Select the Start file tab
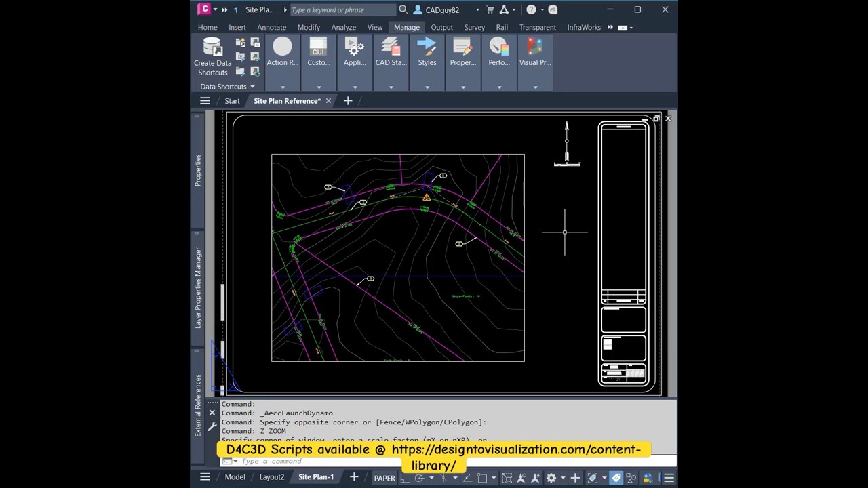 (x=232, y=101)
